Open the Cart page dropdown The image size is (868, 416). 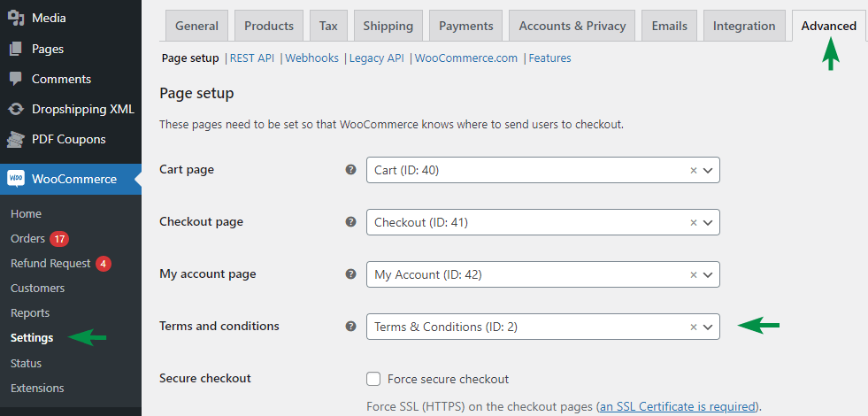(x=543, y=170)
